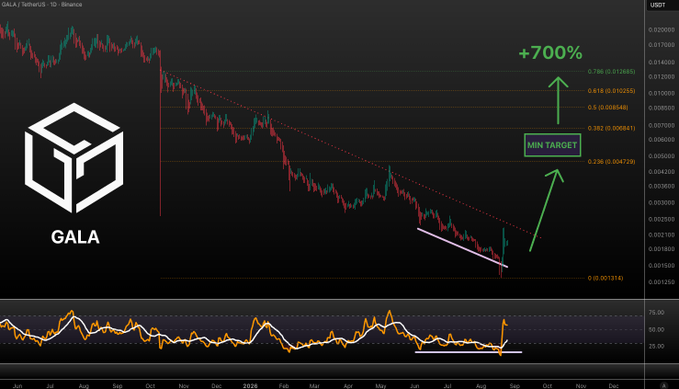Select the 0.382 (0.006841) Fibonacci label

[x=611, y=128]
